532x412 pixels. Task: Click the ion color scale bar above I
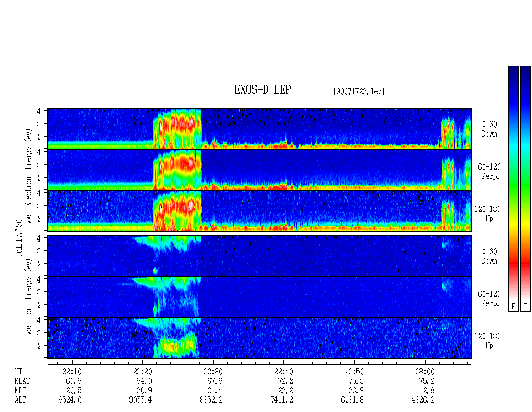(525, 183)
